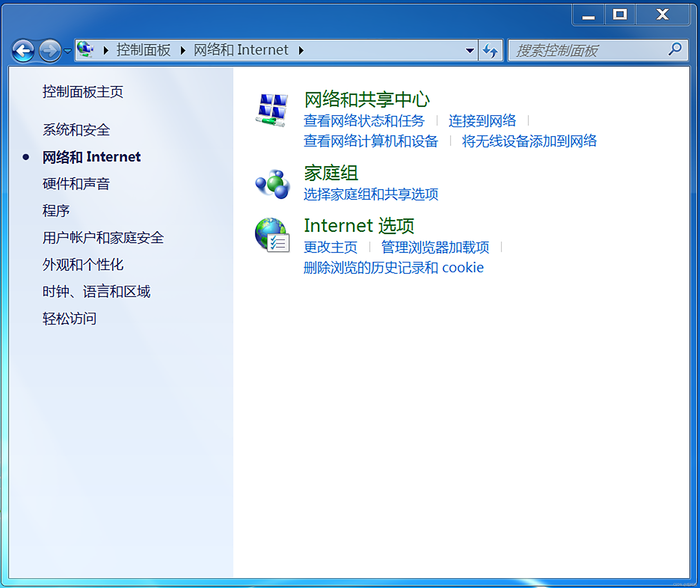Image resolution: width=700 pixels, height=588 pixels.
Task: Expand the arrow after 网络和 Internet breadcrumb
Action: [301, 51]
